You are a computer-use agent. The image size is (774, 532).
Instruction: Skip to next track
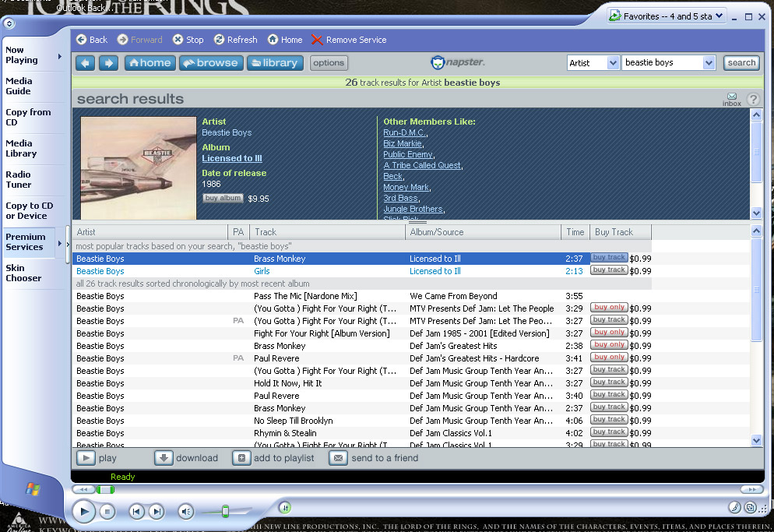click(x=157, y=512)
